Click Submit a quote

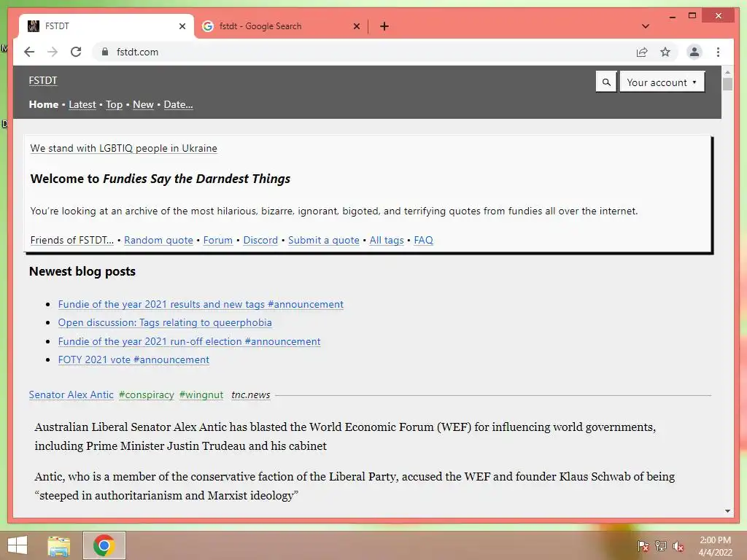click(x=323, y=240)
